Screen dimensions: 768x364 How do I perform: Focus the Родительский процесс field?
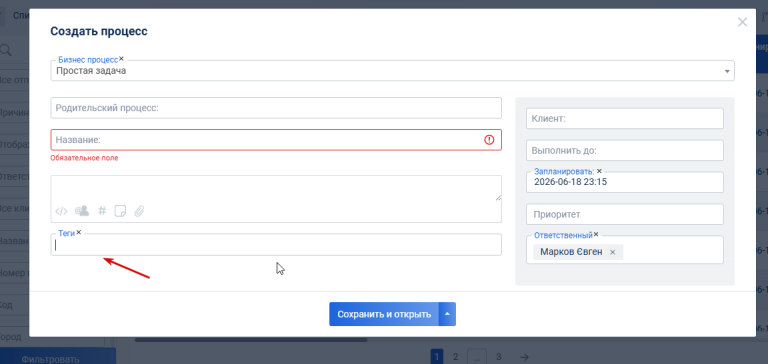(x=276, y=108)
